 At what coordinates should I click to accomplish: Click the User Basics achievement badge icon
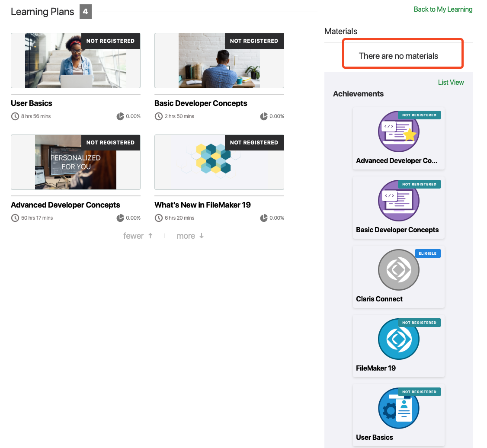[398, 408]
